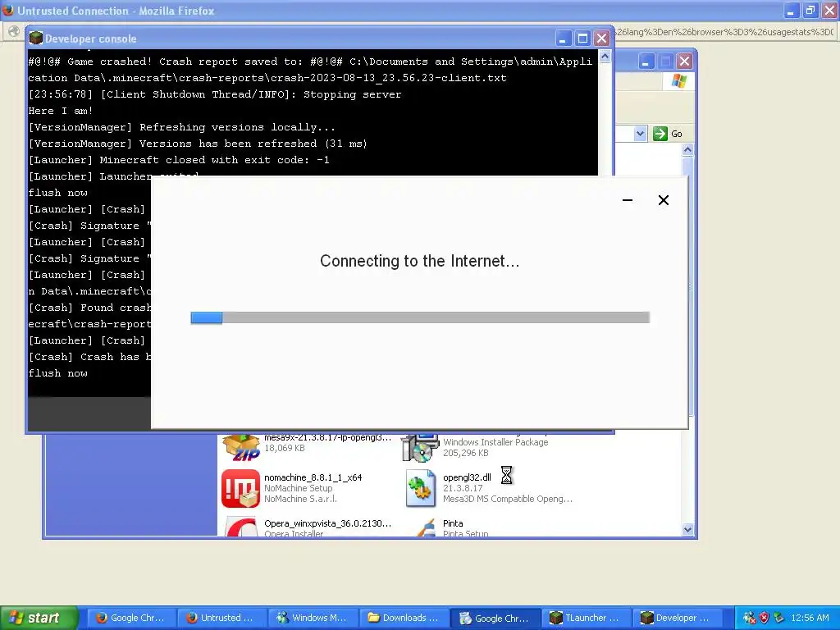Click the 'Connecting to the Internet...' text
The height and width of the screenshot is (630, 840).
[419, 261]
